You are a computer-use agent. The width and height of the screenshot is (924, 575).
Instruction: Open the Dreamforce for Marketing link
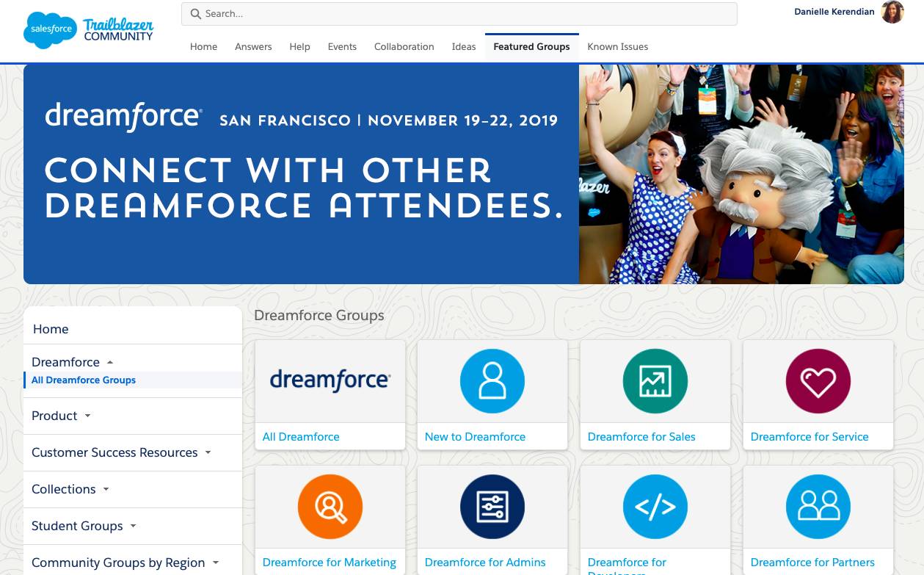pyautogui.click(x=329, y=563)
